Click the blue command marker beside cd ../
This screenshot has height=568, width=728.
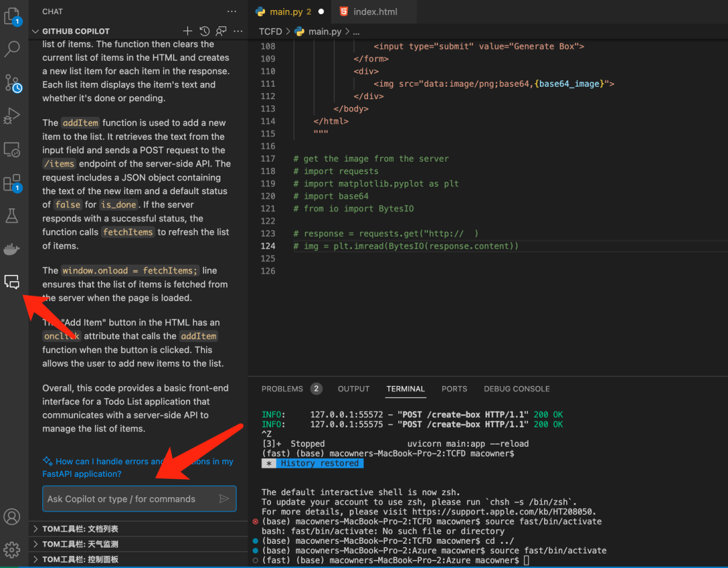point(255,541)
